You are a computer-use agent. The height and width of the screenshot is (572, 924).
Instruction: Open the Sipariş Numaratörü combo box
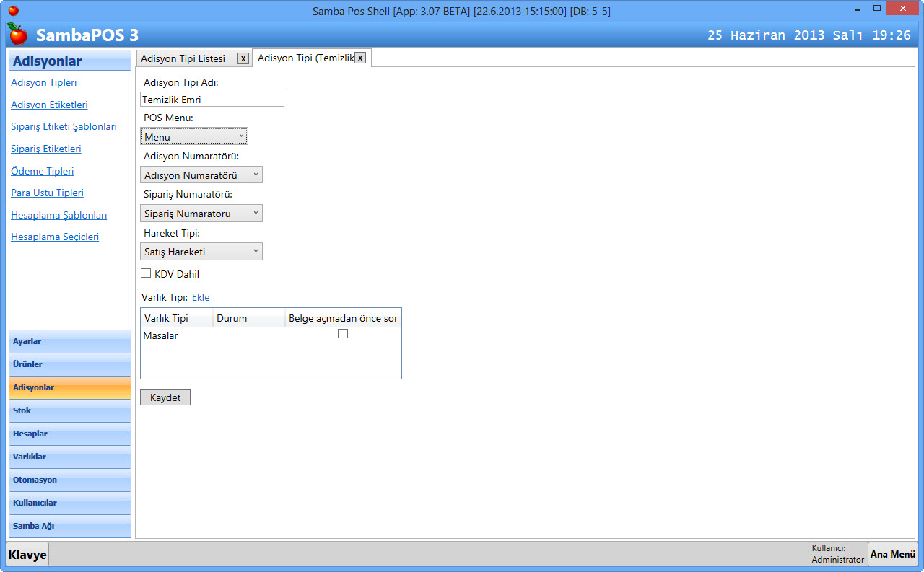coord(201,213)
